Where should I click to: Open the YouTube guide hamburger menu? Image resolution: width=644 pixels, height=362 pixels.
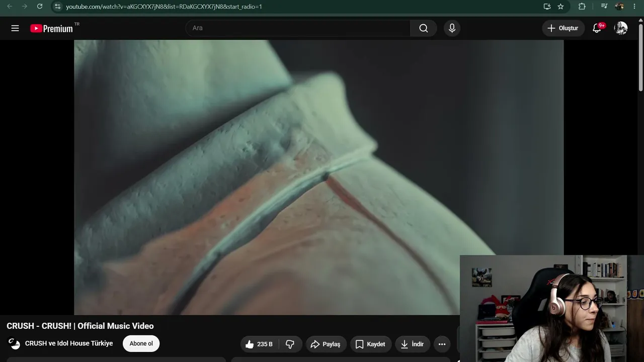(15, 28)
